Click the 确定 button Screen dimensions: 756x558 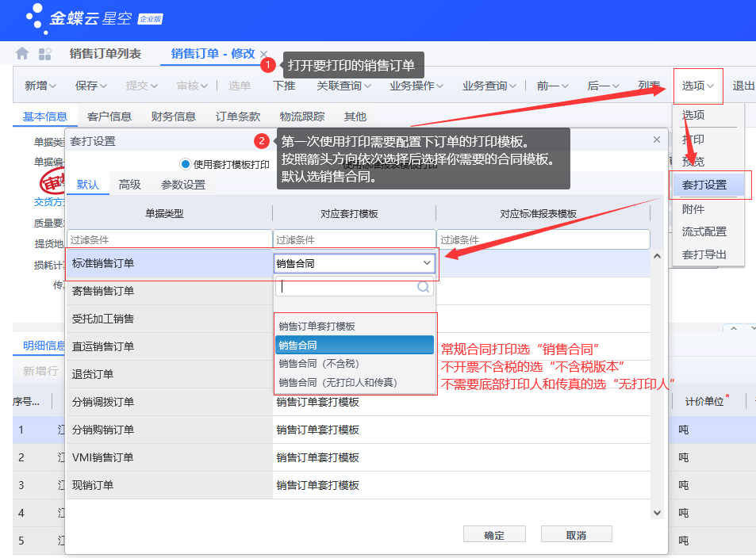[494, 535]
